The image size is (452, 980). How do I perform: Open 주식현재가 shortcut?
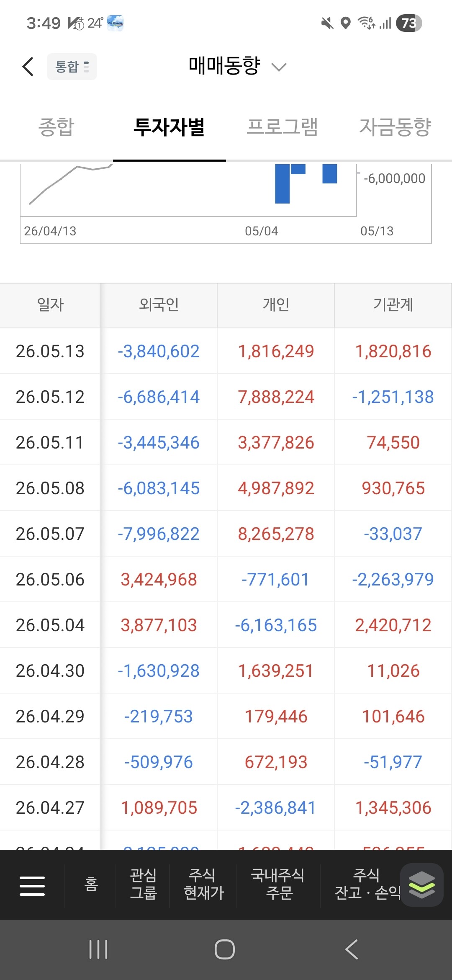[x=204, y=884]
